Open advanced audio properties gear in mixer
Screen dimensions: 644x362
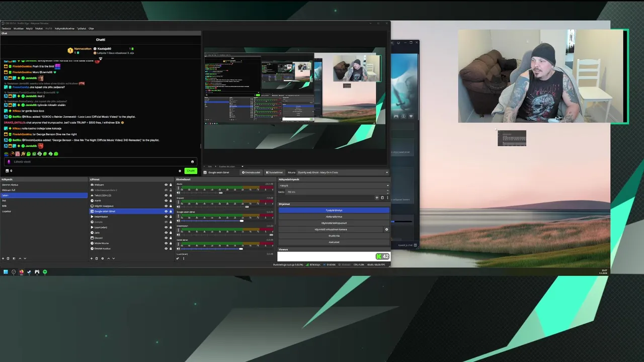(x=178, y=258)
